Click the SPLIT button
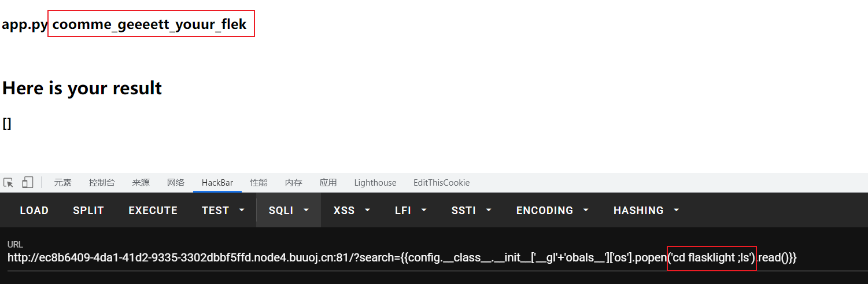 click(x=88, y=211)
